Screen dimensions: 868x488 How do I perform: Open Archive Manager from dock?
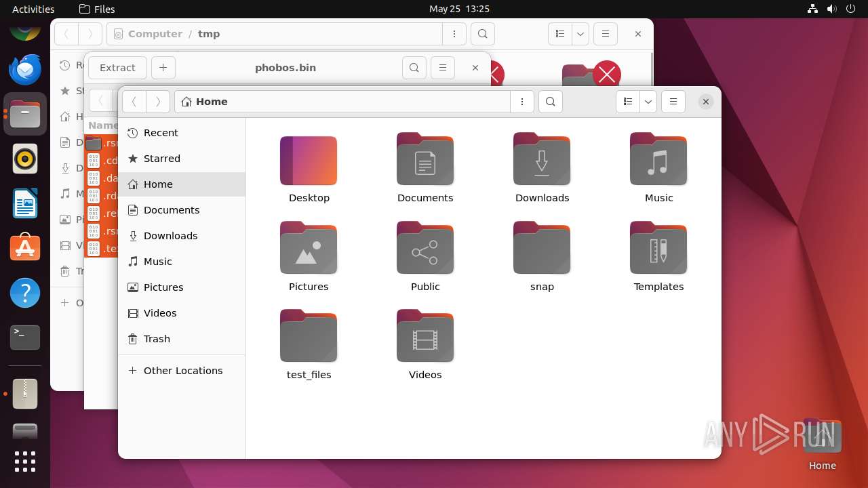click(x=25, y=394)
